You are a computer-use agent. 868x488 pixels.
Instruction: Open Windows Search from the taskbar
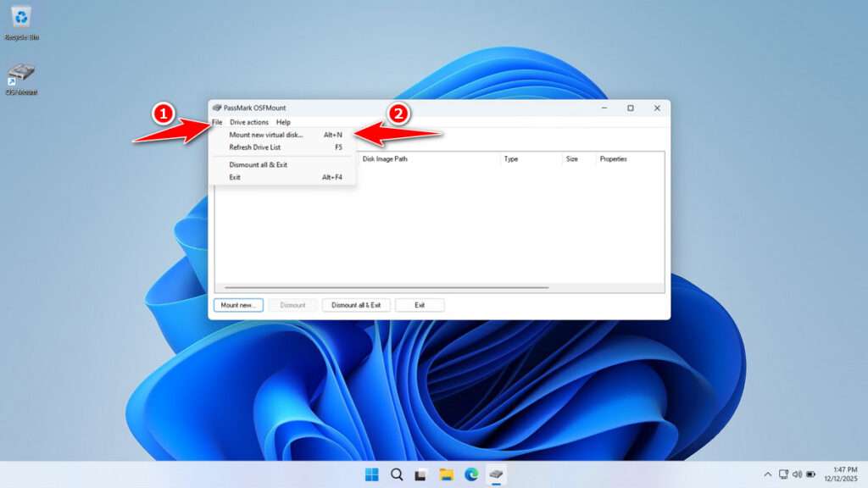pyautogui.click(x=395, y=475)
